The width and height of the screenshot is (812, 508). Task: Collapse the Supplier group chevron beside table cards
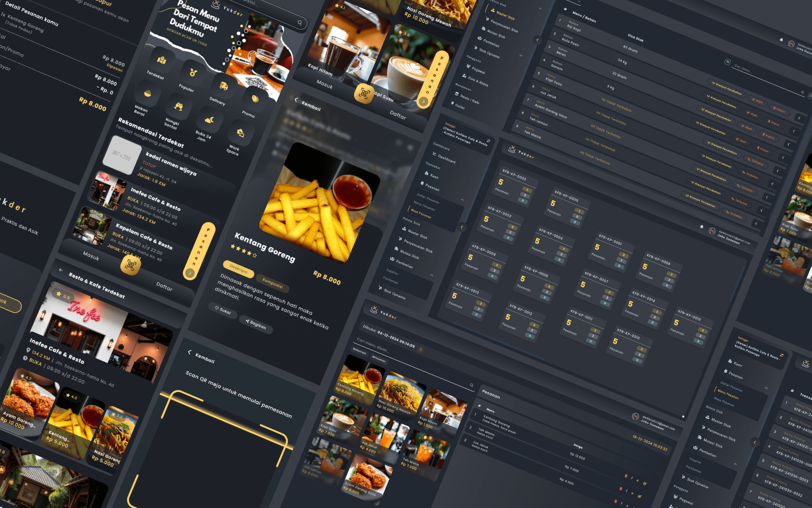coord(432,275)
